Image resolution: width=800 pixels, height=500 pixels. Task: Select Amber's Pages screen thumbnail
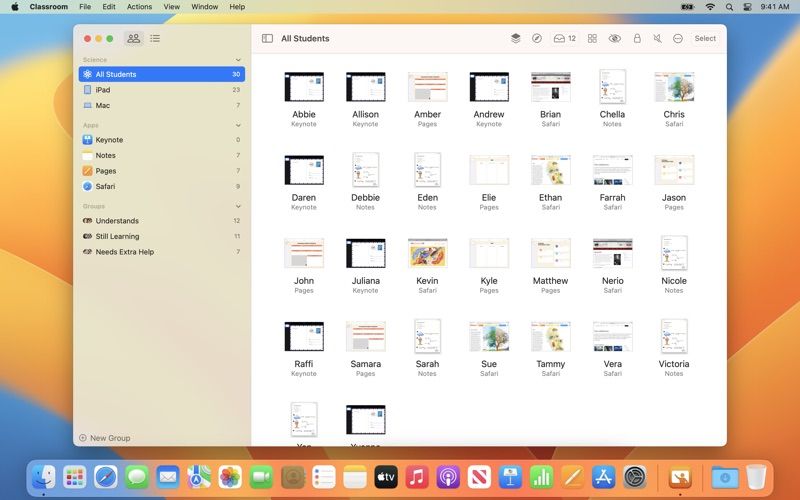coord(428,87)
